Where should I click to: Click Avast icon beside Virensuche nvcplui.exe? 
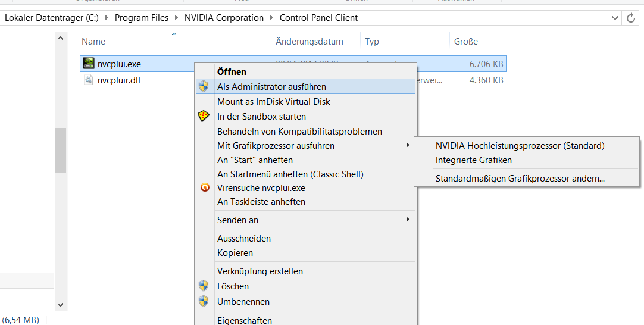(x=205, y=187)
